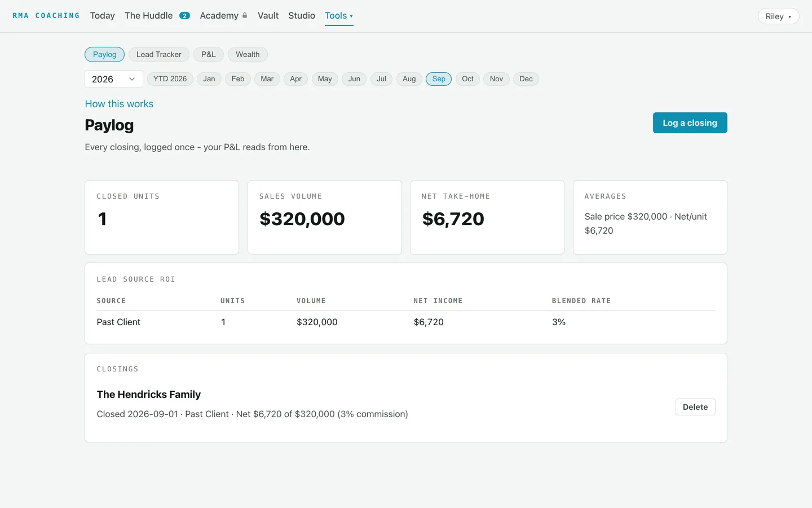Click the Past Client source row
This screenshot has height=508, width=812.
click(x=406, y=322)
